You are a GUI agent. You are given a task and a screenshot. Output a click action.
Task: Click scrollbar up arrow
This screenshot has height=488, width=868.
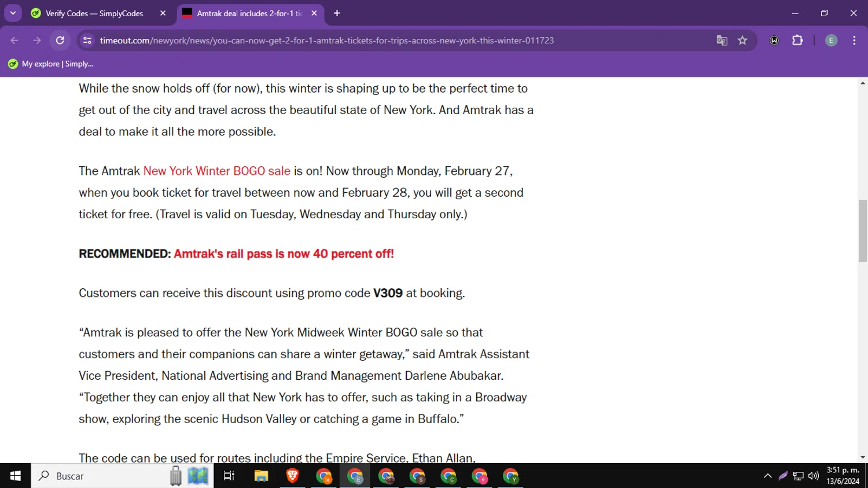click(863, 83)
